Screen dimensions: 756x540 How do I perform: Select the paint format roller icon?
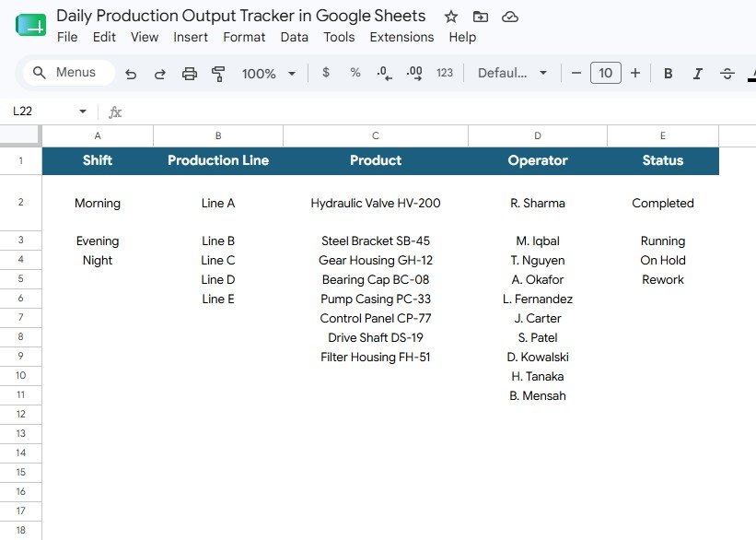[x=218, y=74]
